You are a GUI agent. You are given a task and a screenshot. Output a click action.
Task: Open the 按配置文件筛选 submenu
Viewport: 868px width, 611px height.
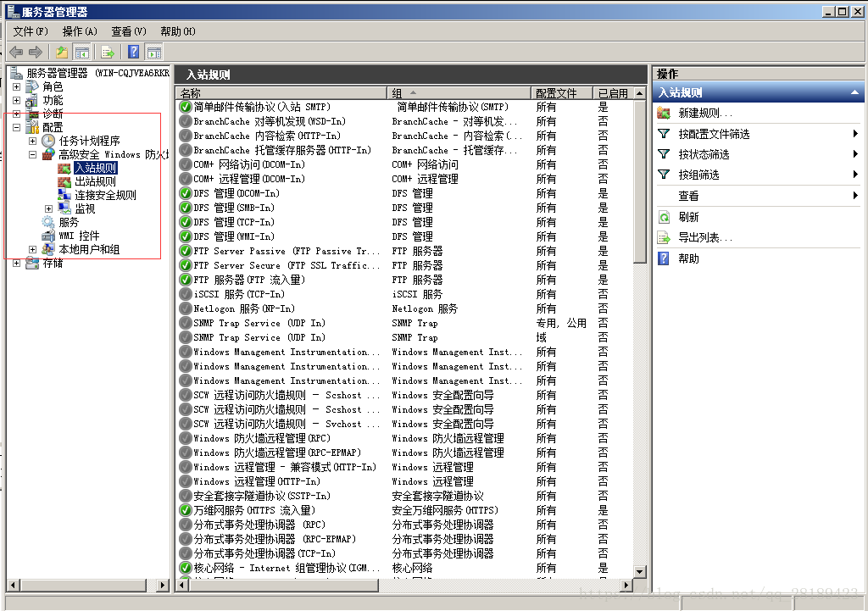855,133
